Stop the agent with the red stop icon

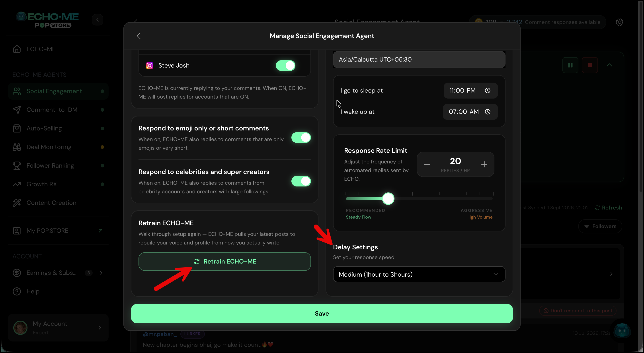(x=590, y=65)
